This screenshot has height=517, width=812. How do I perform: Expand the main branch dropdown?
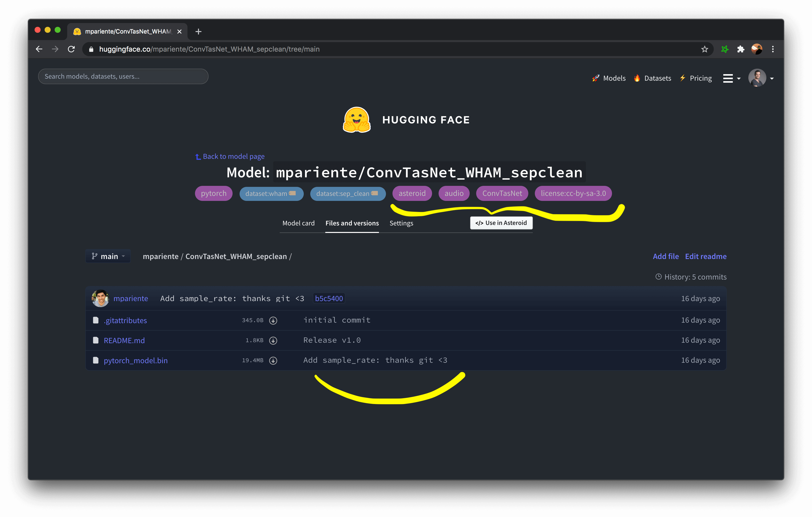point(108,256)
